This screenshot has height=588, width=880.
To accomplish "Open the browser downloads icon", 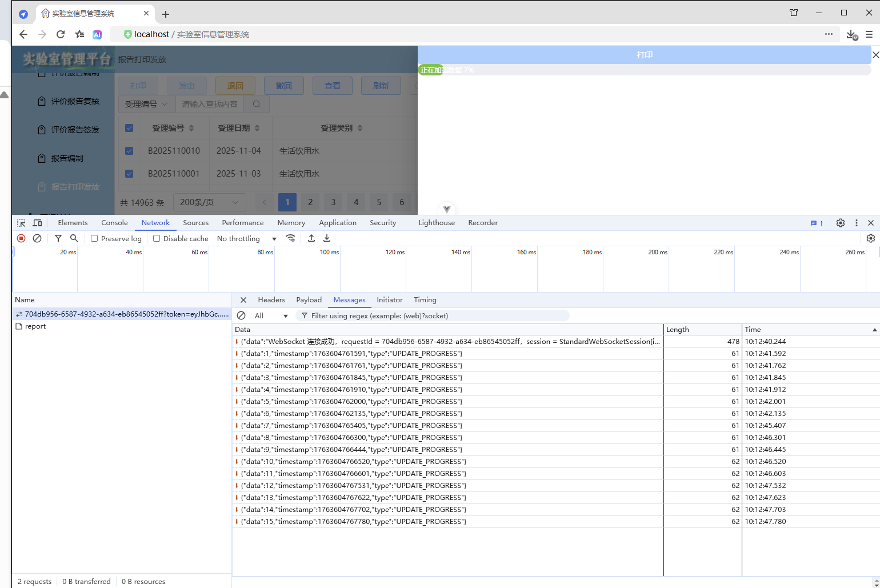I will pyautogui.click(x=851, y=35).
